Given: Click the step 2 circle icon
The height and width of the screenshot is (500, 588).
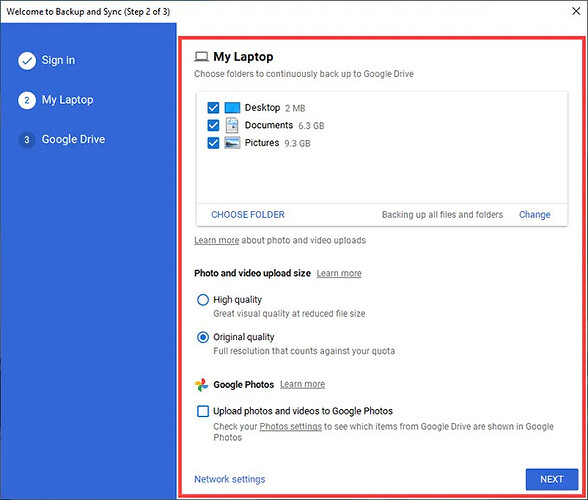Looking at the screenshot, I should [27, 100].
